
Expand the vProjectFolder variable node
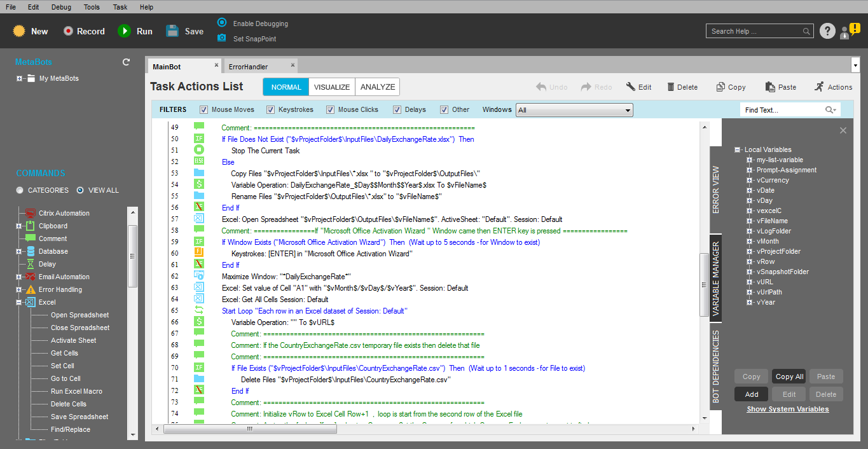(x=750, y=251)
